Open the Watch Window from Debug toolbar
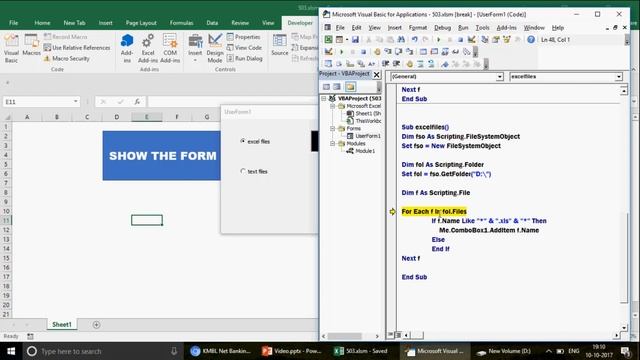The width and height of the screenshot is (640, 360). [x=445, y=52]
